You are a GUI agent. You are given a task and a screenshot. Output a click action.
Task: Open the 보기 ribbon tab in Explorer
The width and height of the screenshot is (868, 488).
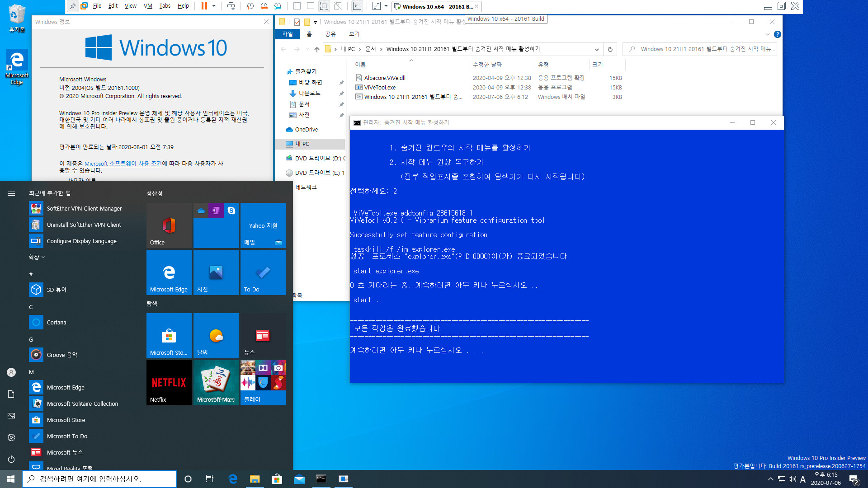pos(354,34)
